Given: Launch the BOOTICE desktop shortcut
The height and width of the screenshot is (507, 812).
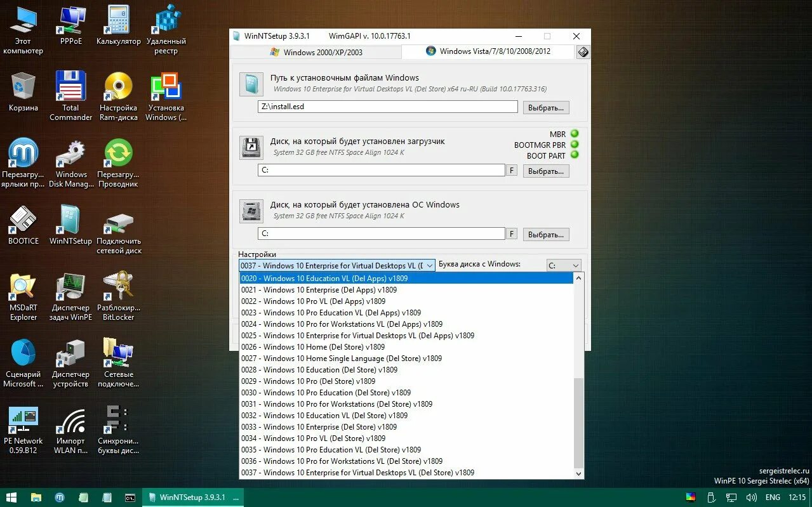Looking at the screenshot, I should click(23, 225).
